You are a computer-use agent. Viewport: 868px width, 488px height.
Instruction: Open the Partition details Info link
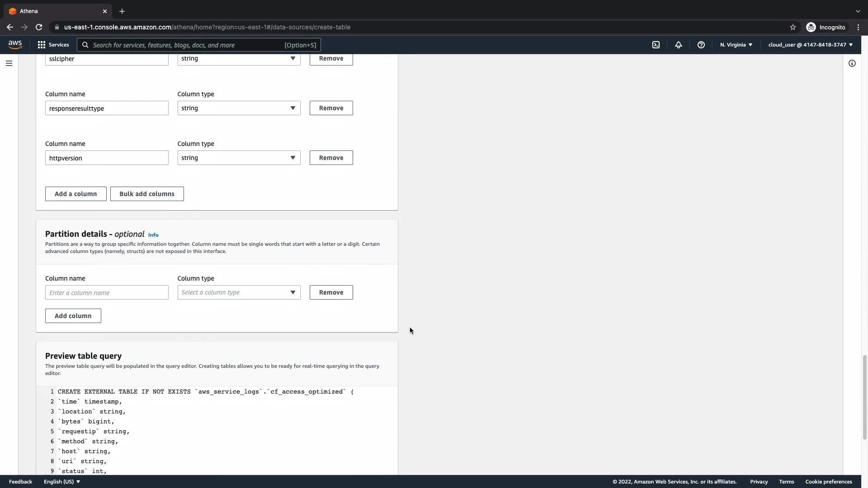pos(153,235)
